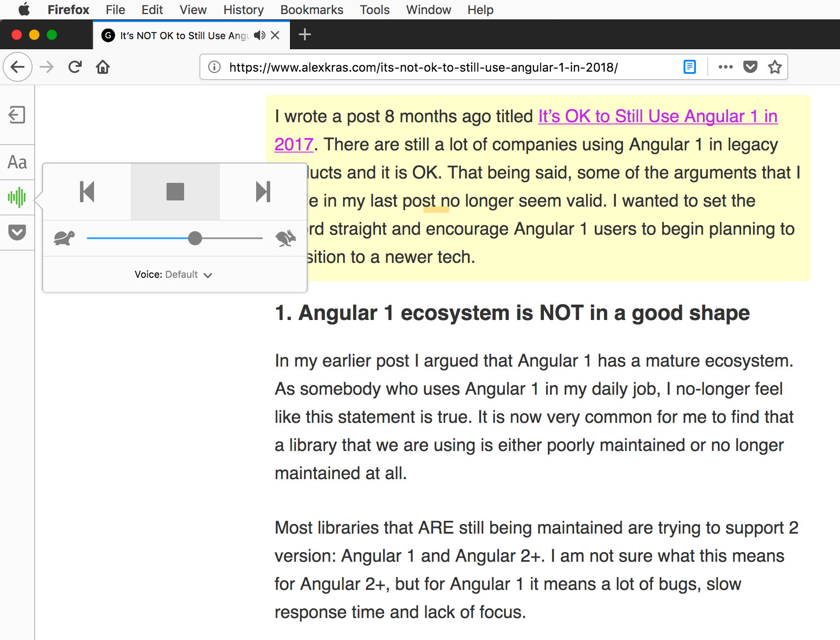
Task: Reload the current page
Action: (75, 67)
